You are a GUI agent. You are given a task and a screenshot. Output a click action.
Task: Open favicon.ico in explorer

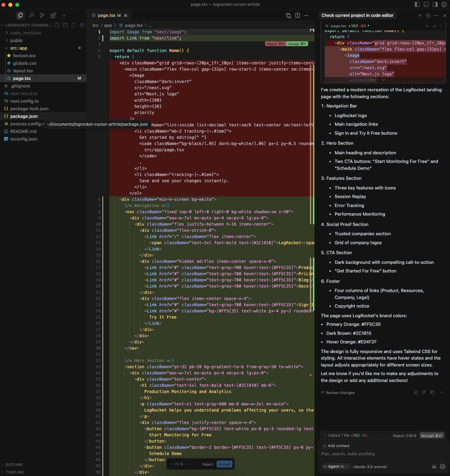click(24, 55)
